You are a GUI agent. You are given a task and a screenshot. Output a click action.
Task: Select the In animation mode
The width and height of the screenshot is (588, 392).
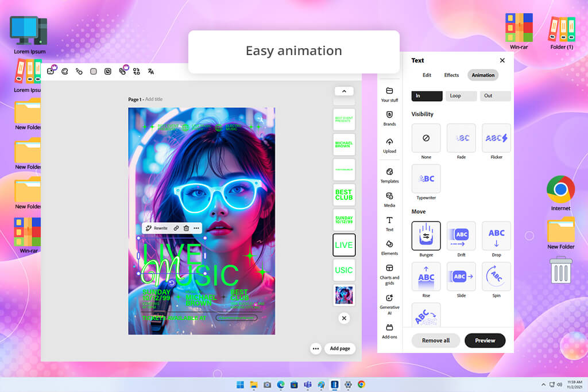point(427,96)
